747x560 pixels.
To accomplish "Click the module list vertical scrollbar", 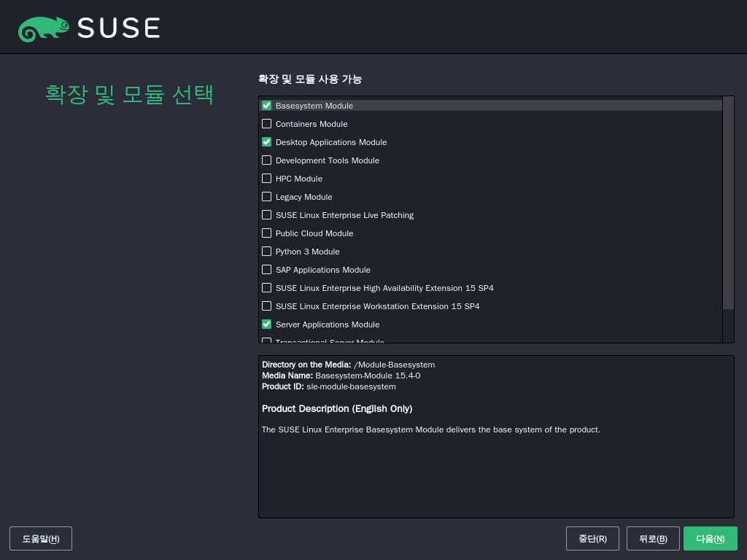I will pos(728,204).
